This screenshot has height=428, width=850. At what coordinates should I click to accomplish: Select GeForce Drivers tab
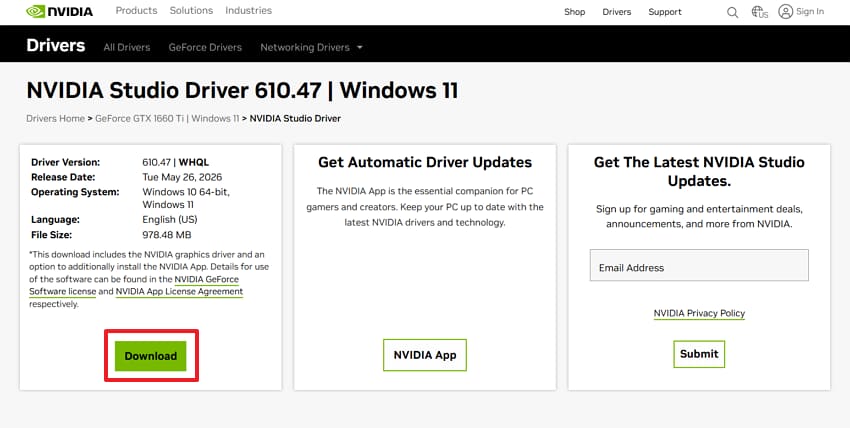tap(205, 47)
